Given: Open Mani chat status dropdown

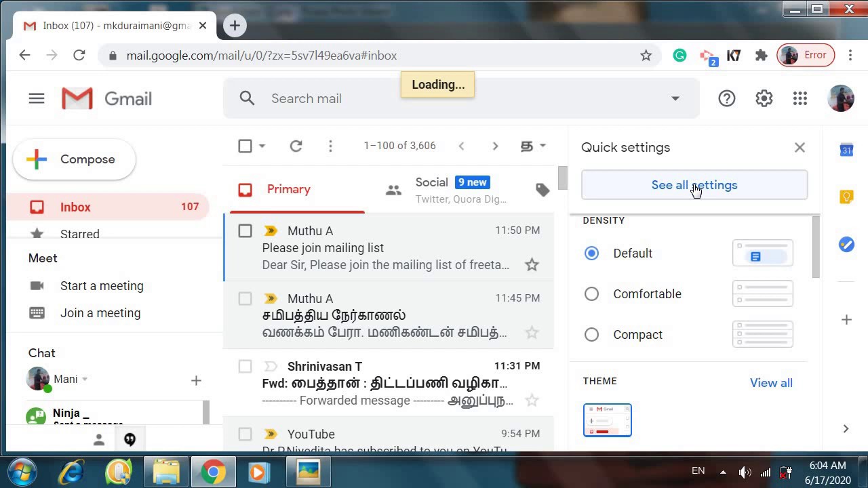Looking at the screenshot, I should 85,380.
